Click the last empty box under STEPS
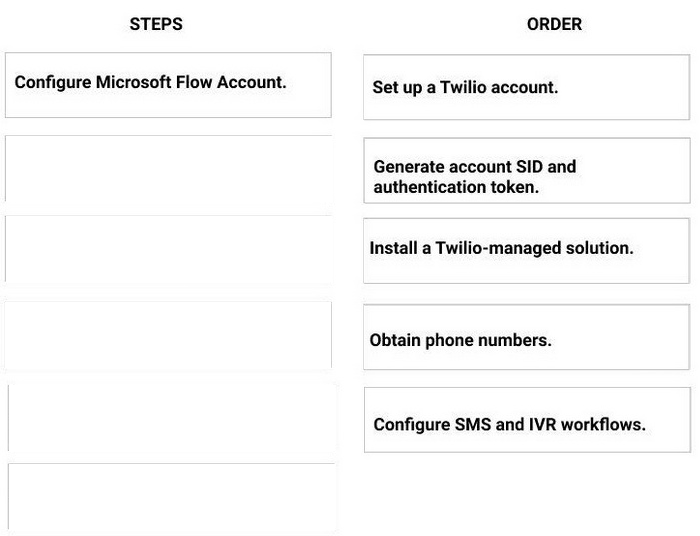Viewport: 700px width, 536px height. click(171, 497)
